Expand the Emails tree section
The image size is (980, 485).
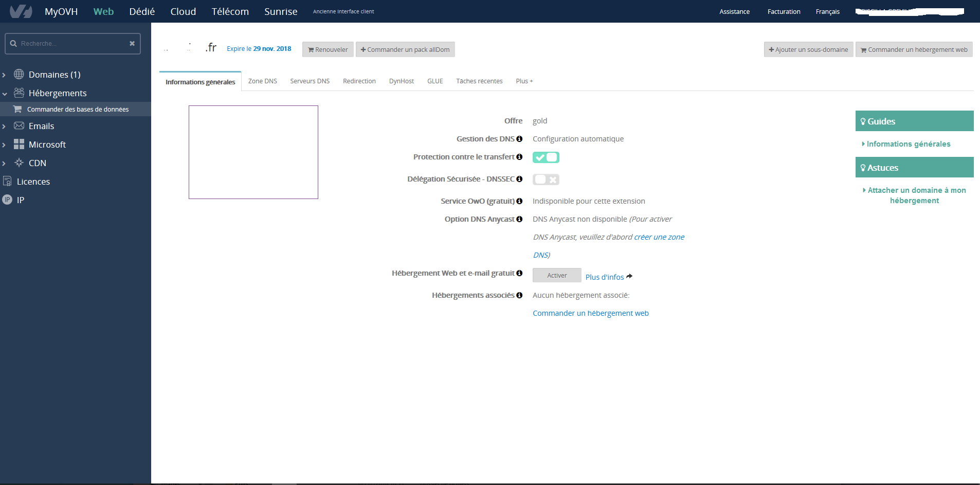(x=4, y=127)
